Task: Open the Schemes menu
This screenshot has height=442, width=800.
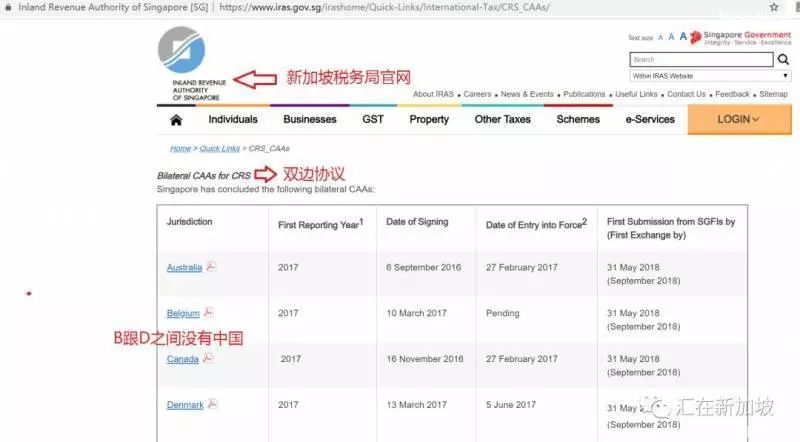Action: pos(578,119)
